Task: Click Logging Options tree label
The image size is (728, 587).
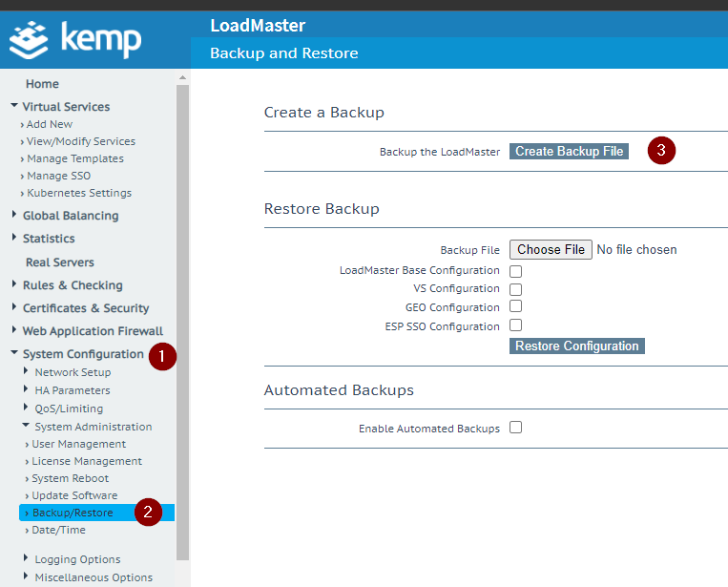Action: [77, 559]
